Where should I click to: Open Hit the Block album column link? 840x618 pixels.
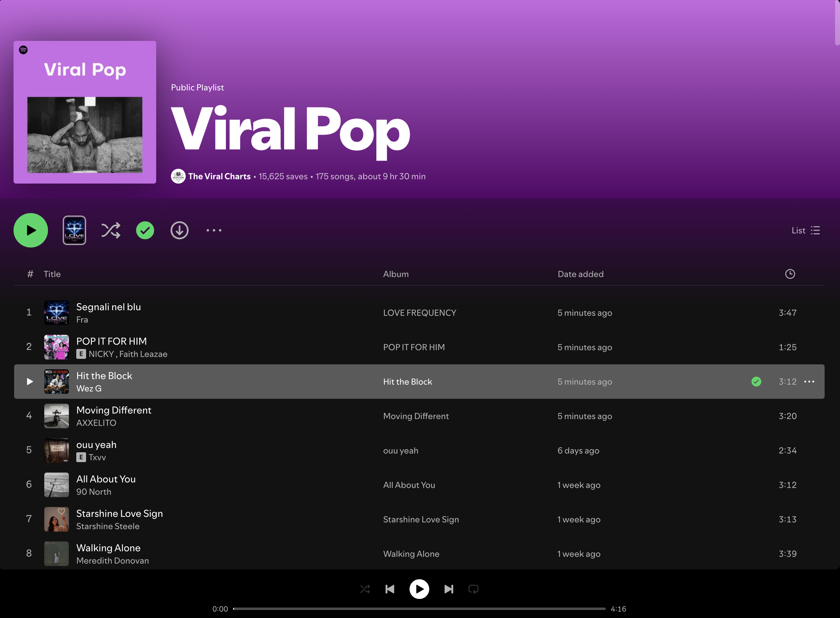click(x=408, y=382)
